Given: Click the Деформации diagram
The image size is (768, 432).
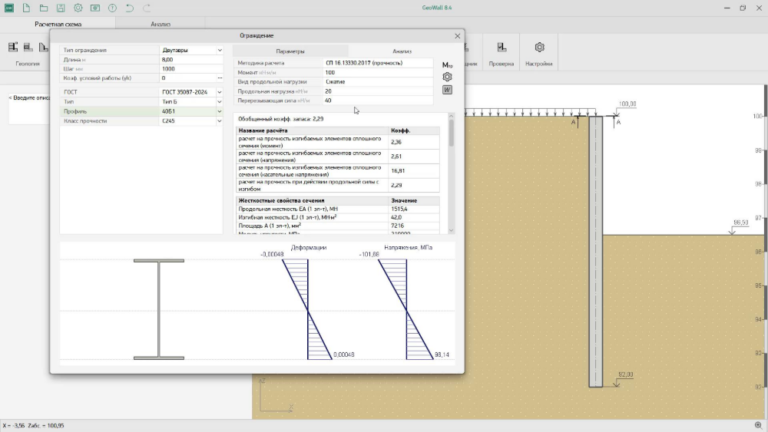Looking at the screenshot, I should pyautogui.click(x=308, y=309).
